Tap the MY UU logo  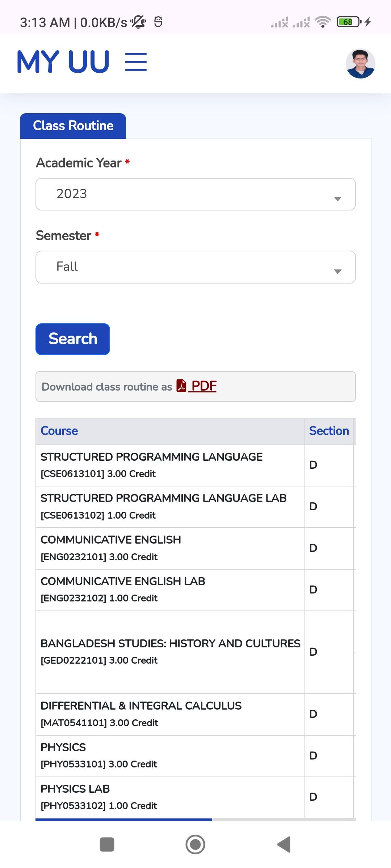point(63,62)
